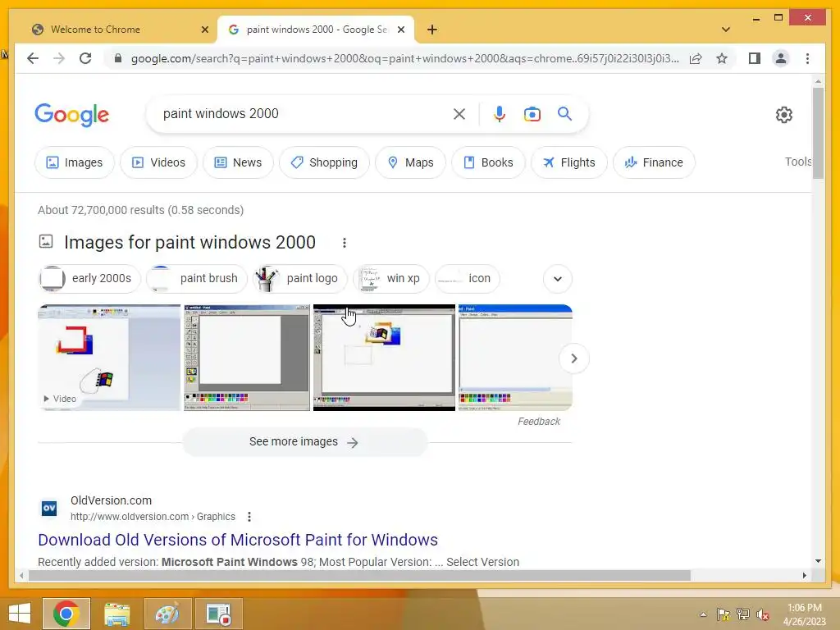840x630 pixels.
Task: Click the muted volume tray icon
Action: tap(763, 614)
